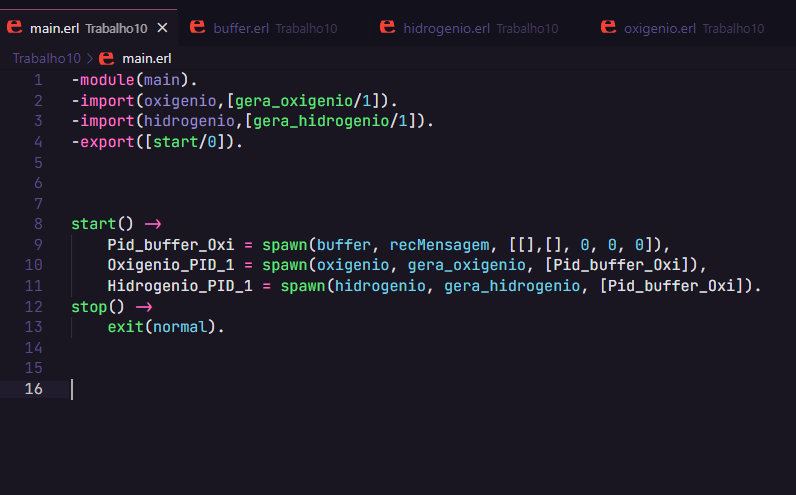Click 'spawn' keyword on line 11

(x=303, y=286)
